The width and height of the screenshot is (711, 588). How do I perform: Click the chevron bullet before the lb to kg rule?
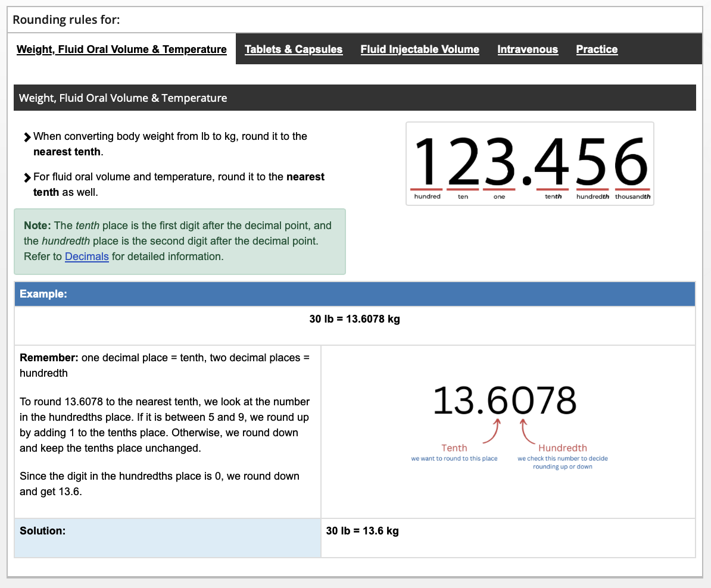click(x=27, y=136)
